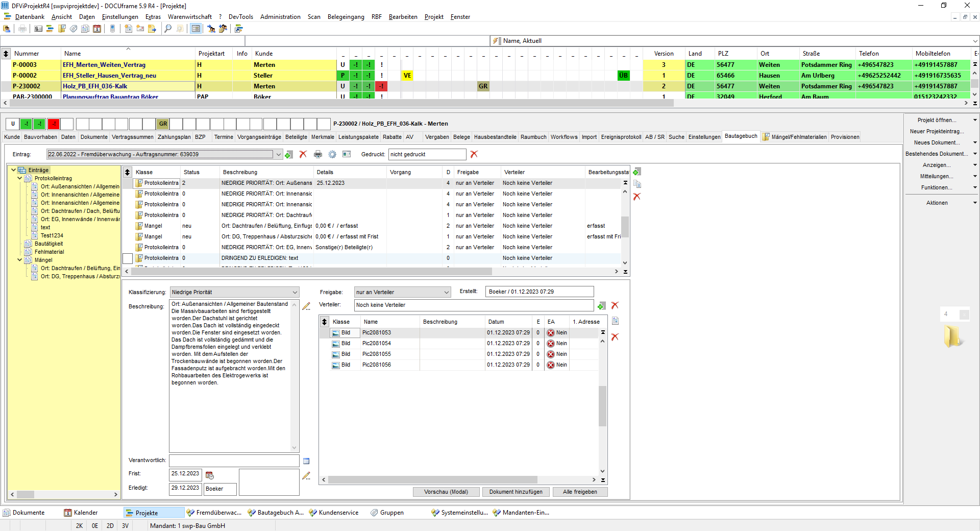
Task: Click the GR status box in header
Action: (x=163, y=124)
